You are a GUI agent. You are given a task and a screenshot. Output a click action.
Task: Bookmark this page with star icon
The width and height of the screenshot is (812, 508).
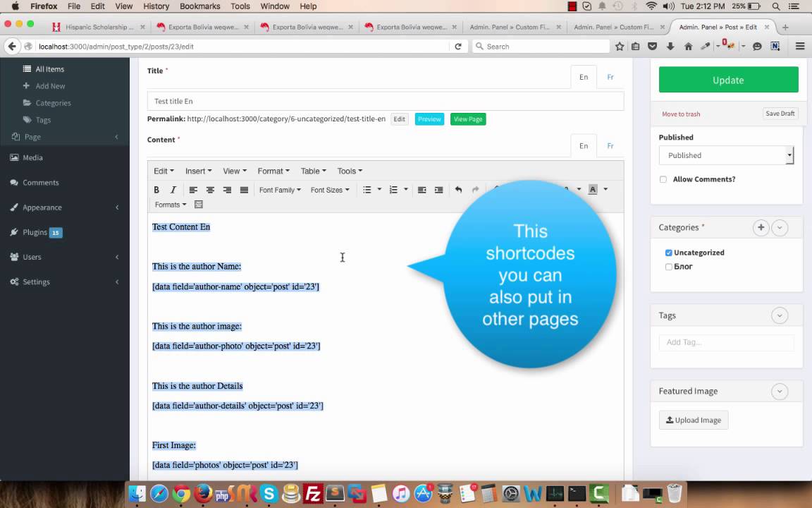620,46
